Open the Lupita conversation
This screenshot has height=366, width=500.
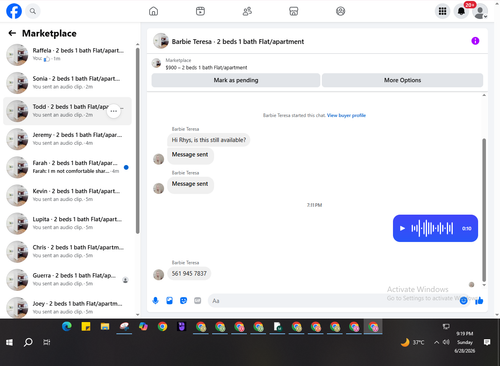(67, 223)
